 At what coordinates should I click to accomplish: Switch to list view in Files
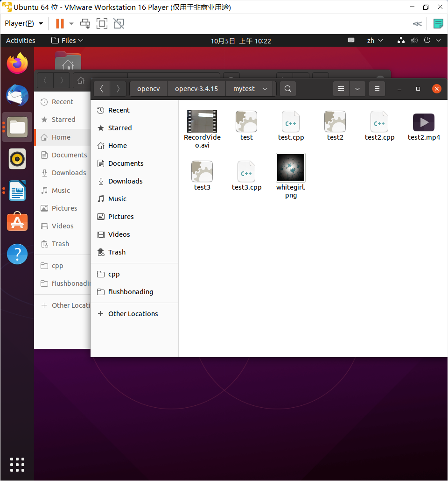tap(341, 88)
